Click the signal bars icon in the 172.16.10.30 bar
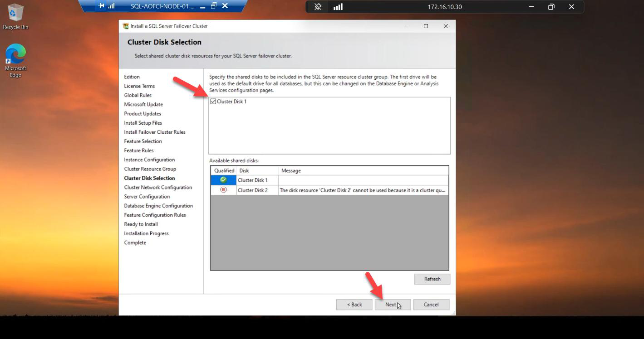644x339 pixels. (338, 7)
